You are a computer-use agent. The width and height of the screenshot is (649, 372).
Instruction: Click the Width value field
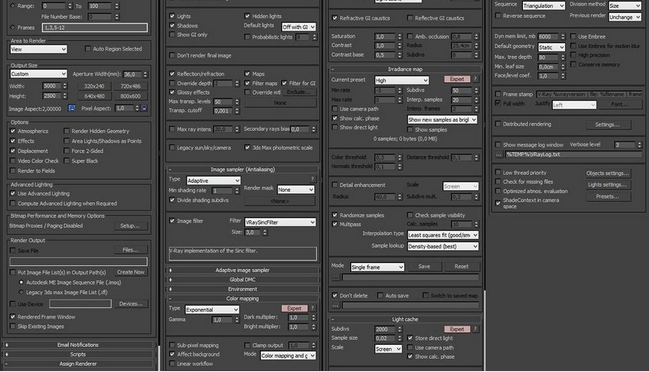tap(52, 86)
